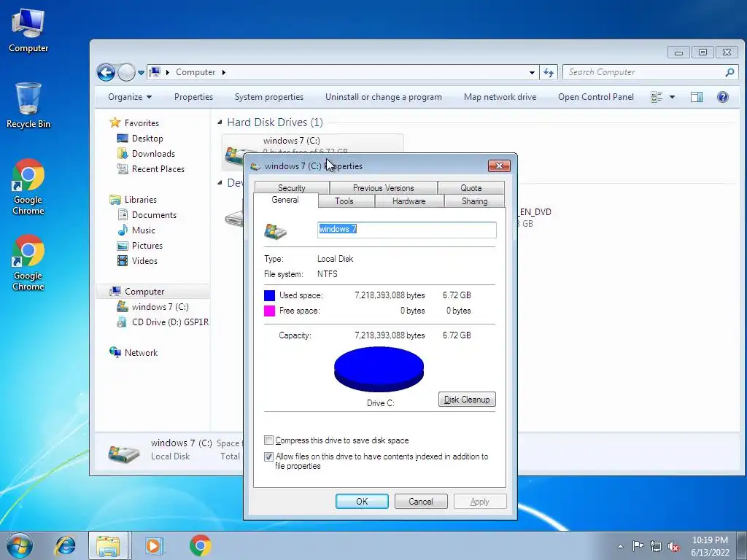Image resolution: width=747 pixels, height=560 pixels.
Task: Select CD Drive (D:) in navigation pane
Action: (169, 322)
